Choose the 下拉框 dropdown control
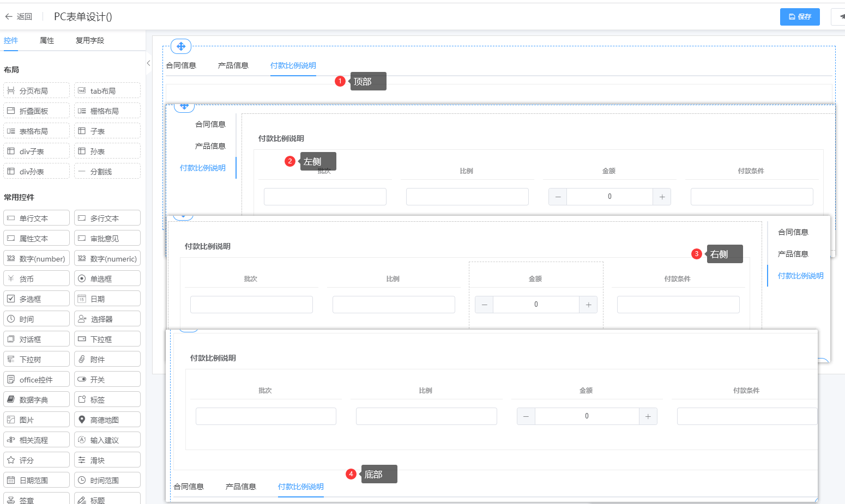Image resolution: width=845 pixels, height=504 pixels. (x=107, y=339)
